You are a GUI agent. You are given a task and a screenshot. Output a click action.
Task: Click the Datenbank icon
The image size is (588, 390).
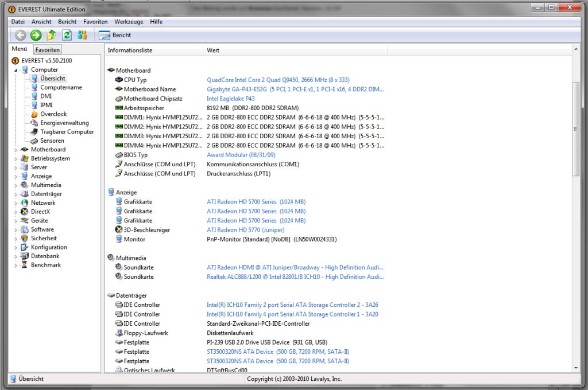[25, 256]
